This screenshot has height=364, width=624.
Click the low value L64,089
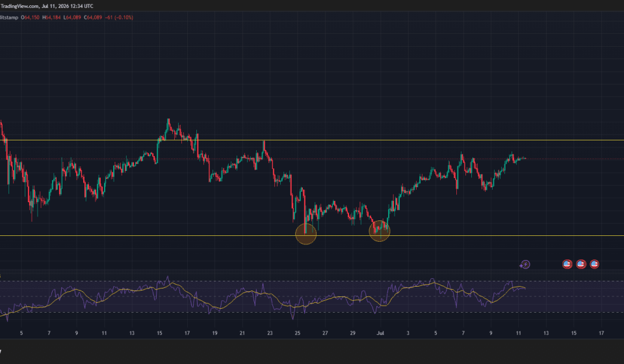72,18
